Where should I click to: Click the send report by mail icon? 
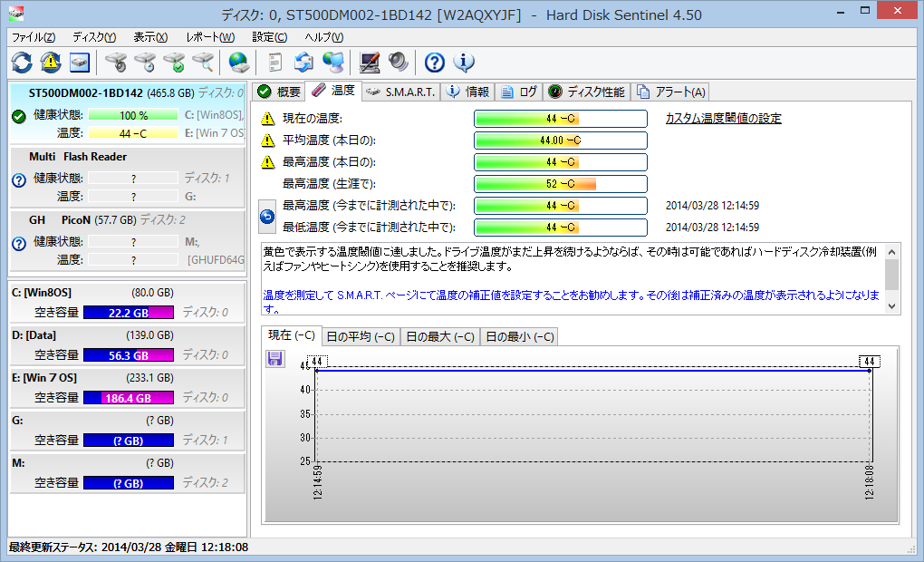(x=304, y=62)
